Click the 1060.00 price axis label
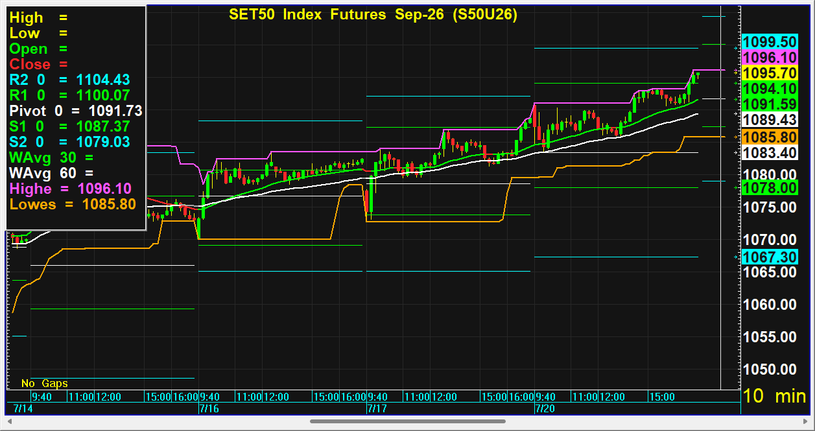815x431 pixels. click(x=770, y=304)
